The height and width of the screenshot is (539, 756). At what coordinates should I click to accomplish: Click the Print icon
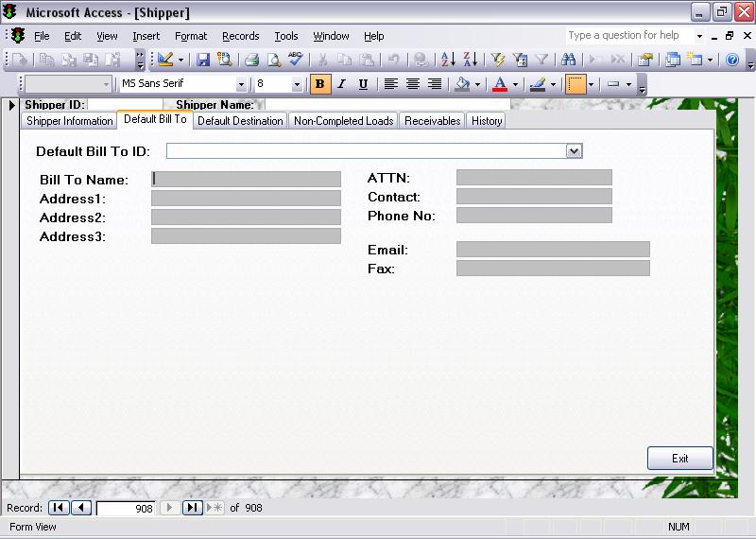(252, 60)
